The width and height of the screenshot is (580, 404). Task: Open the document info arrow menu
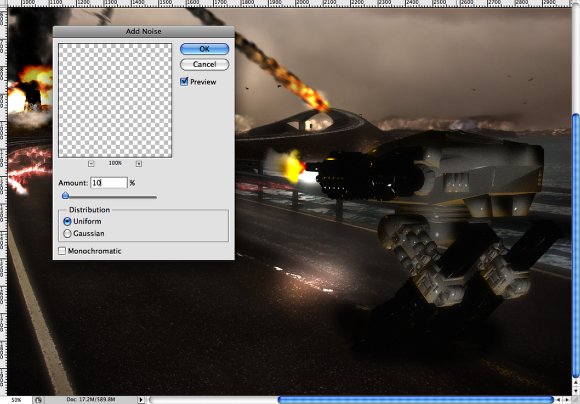point(141,400)
